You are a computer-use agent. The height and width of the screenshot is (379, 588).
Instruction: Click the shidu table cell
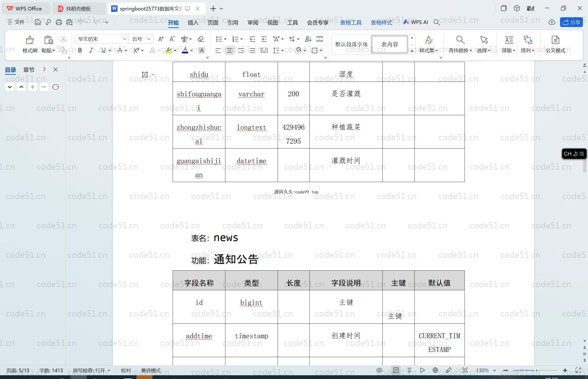[x=199, y=72]
